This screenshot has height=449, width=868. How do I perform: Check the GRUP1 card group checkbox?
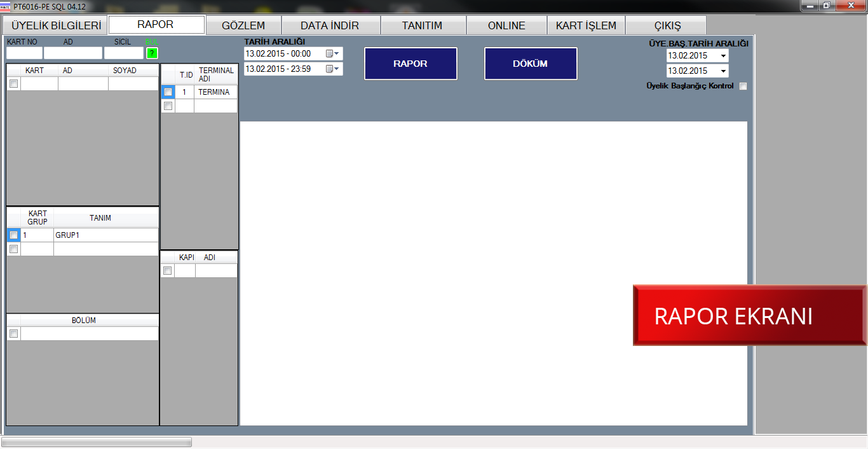(x=13, y=235)
